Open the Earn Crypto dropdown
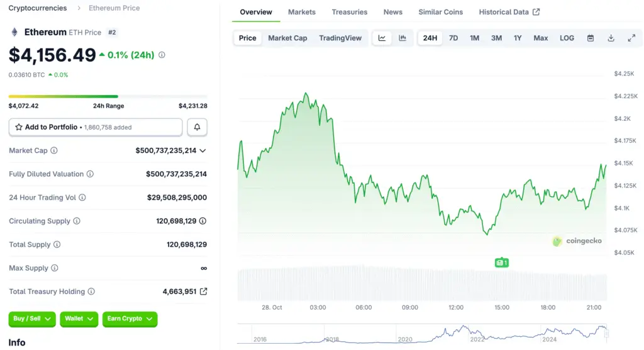 tap(130, 319)
